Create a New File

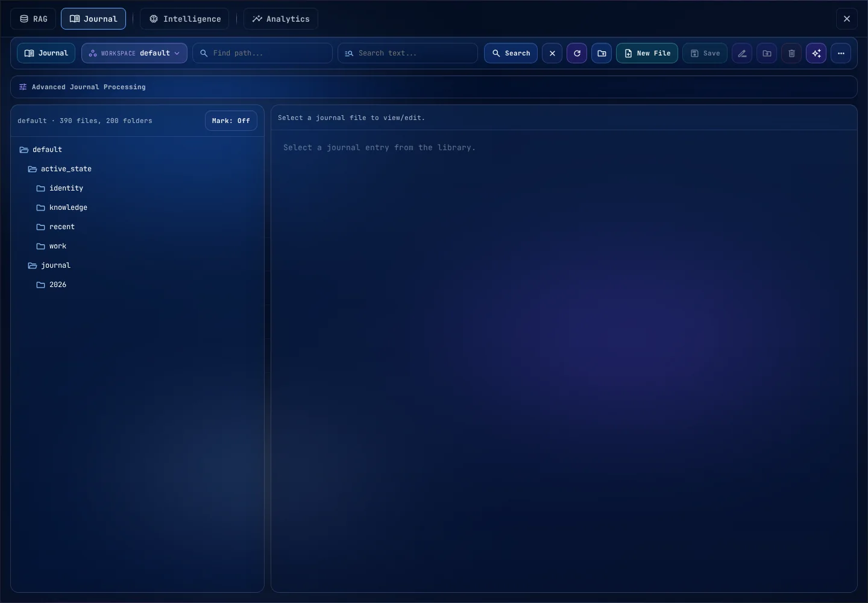(647, 53)
